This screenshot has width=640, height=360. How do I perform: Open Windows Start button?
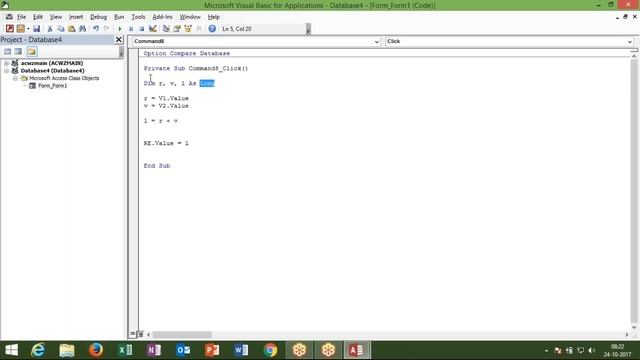(x=11, y=350)
